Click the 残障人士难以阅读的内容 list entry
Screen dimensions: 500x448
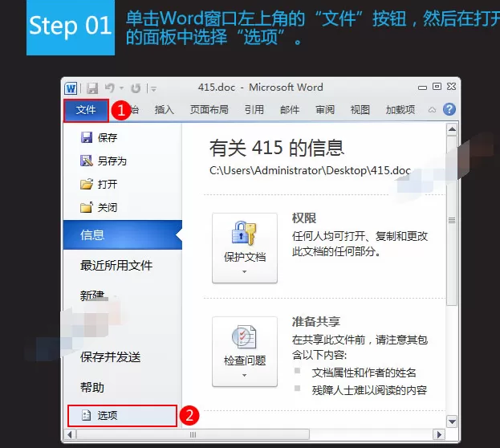[369, 390]
